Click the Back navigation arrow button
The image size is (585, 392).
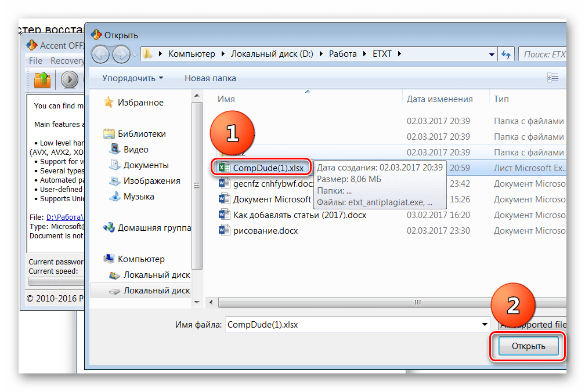pos(100,55)
